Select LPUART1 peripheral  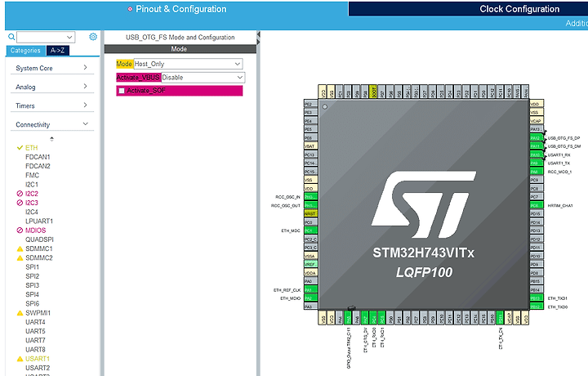[39, 221]
